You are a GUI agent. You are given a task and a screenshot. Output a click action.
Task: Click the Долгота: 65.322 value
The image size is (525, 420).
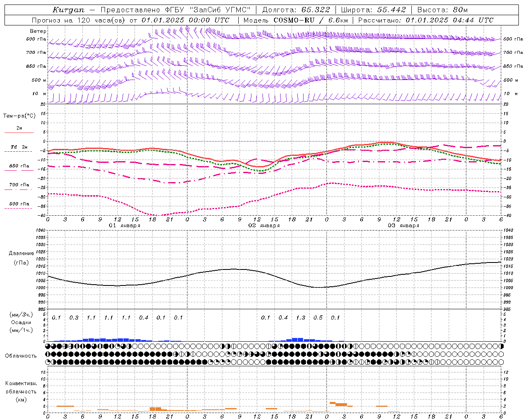coord(296,10)
